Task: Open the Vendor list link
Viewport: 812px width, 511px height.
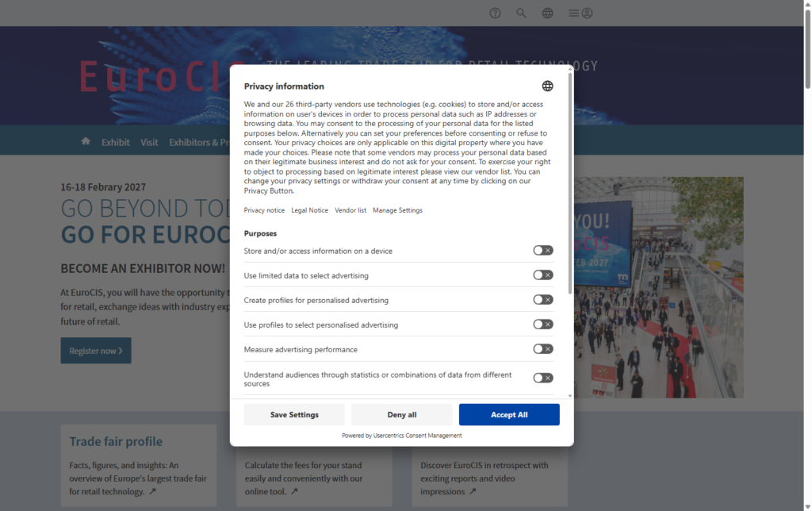Action: (x=350, y=210)
